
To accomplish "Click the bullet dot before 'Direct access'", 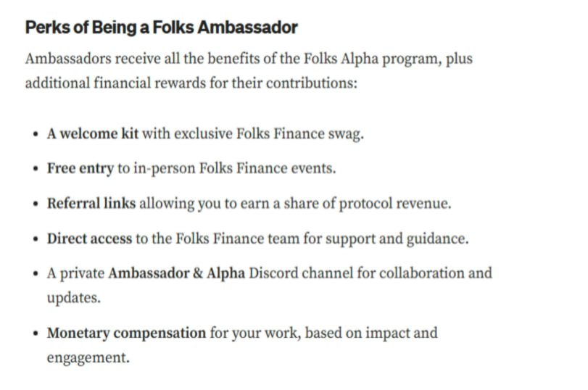I will [36, 239].
